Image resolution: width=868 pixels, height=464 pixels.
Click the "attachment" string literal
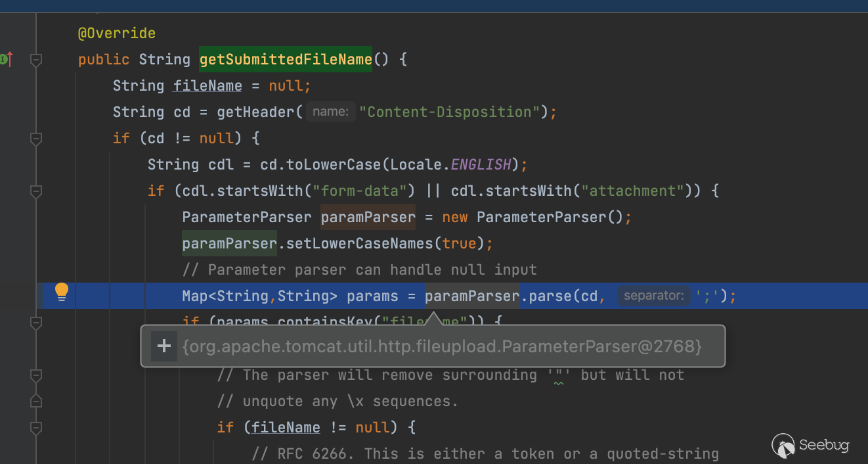633,191
